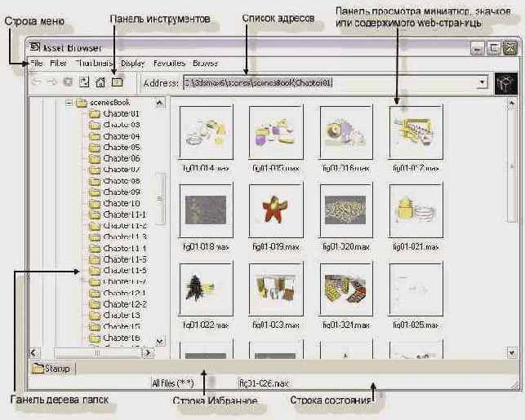The height and width of the screenshot is (420, 525).
Task: Minimize the Asset Browser window
Action: point(478,49)
